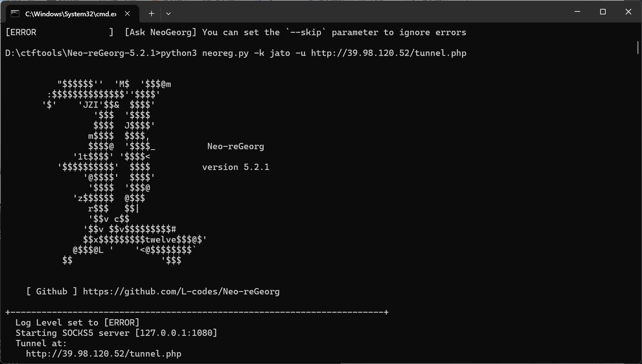Click the cmd icon in the tab
The image size is (642, 364).
pyautogui.click(x=15, y=14)
